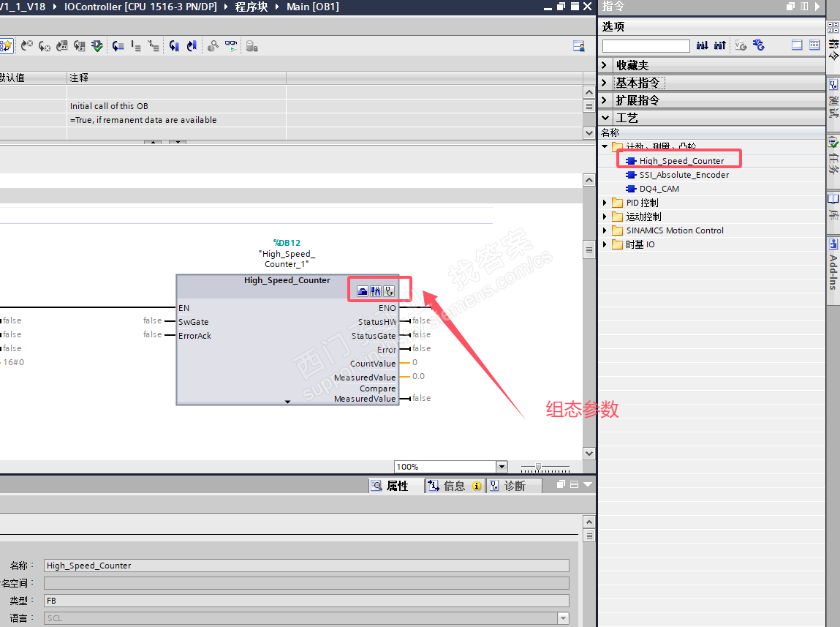
Task: Click the ErrorAck input pin
Action: tap(194, 336)
